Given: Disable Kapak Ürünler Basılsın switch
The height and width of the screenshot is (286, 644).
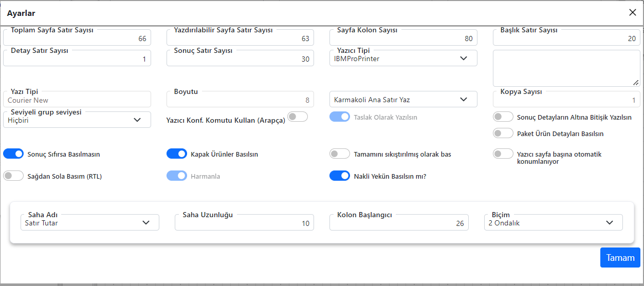Looking at the screenshot, I should click(177, 154).
